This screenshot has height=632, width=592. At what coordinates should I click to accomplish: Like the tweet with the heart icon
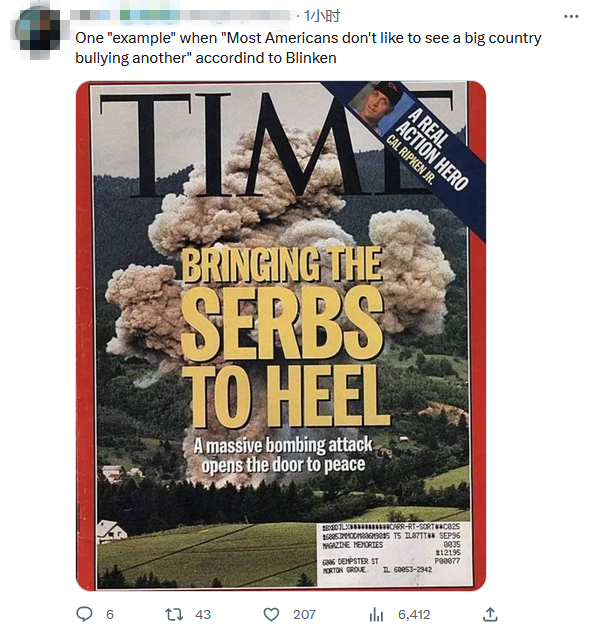(271, 615)
